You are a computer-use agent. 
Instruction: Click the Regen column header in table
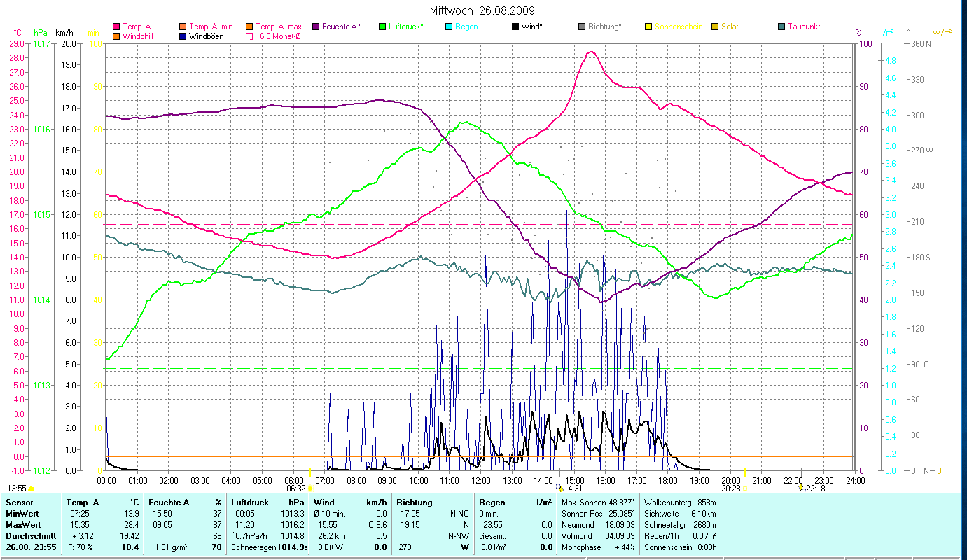[492, 502]
